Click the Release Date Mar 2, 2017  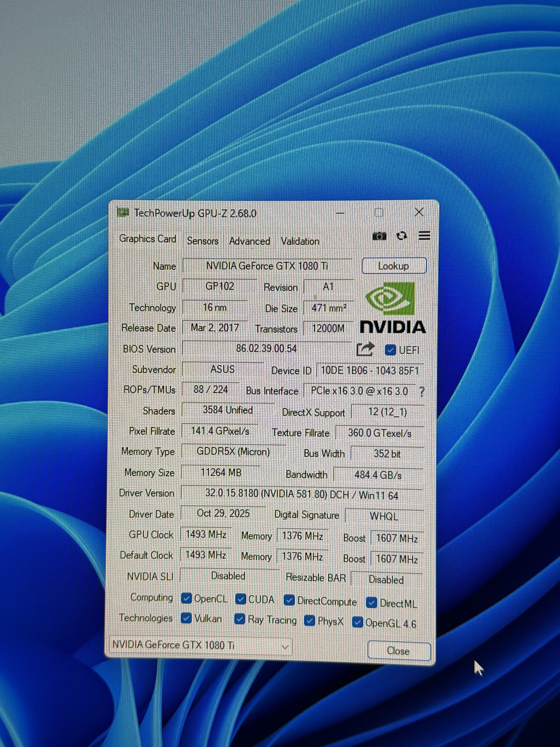[215, 328]
